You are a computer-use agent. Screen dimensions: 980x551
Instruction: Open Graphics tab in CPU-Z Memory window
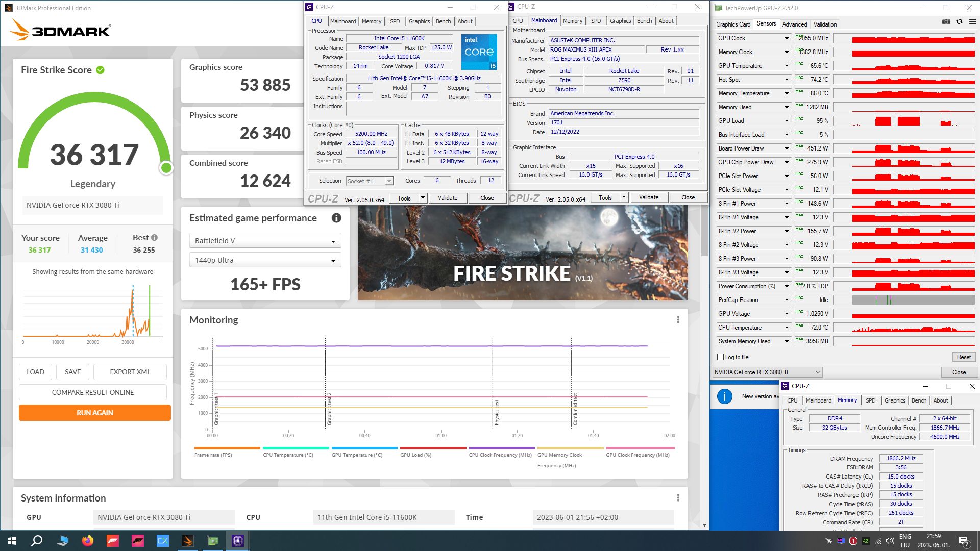(895, 400)
